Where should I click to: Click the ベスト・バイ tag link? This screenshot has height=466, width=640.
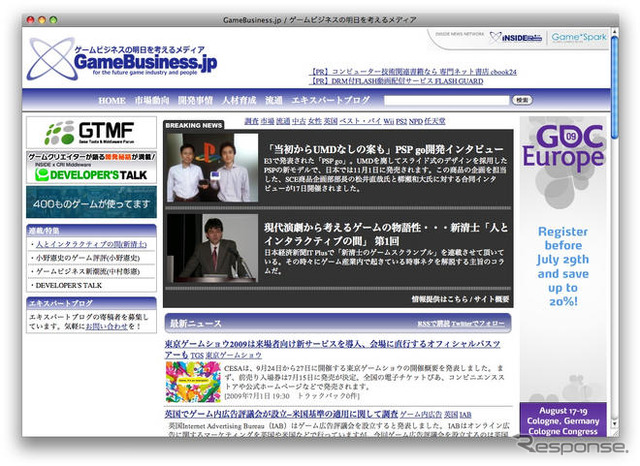pyautogui.click(x=360, y=121)
